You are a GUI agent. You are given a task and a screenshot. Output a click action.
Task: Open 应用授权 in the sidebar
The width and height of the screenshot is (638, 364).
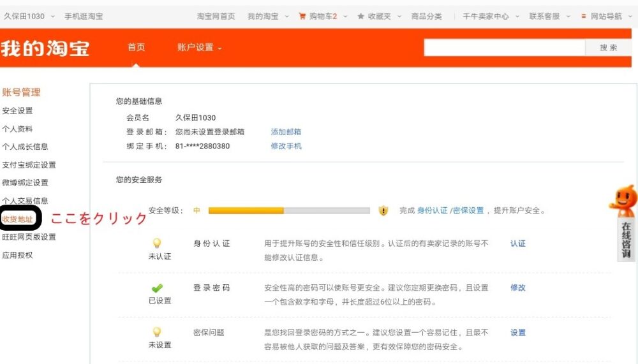[17, 256]
